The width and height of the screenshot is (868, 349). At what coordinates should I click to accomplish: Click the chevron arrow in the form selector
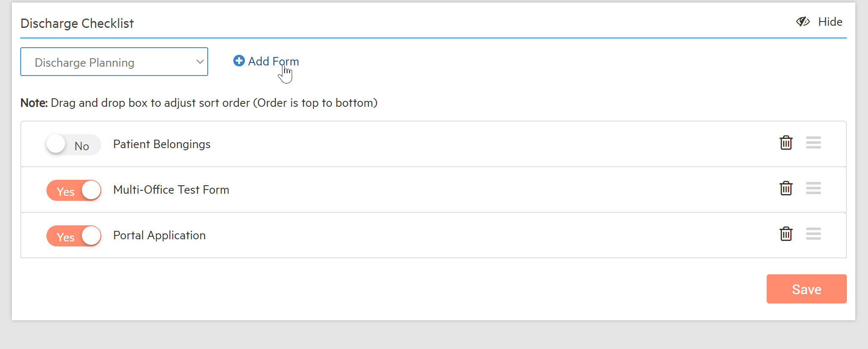coord(200,62)
